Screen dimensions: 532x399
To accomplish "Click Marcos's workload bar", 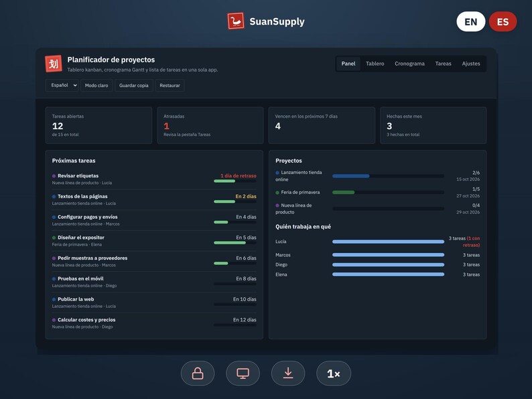I will (x=388, y=254).
